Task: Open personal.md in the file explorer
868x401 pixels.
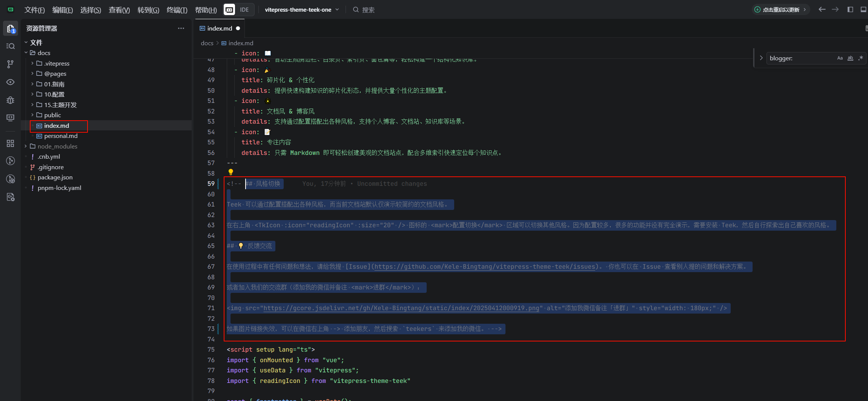Action: click(61, 136)
